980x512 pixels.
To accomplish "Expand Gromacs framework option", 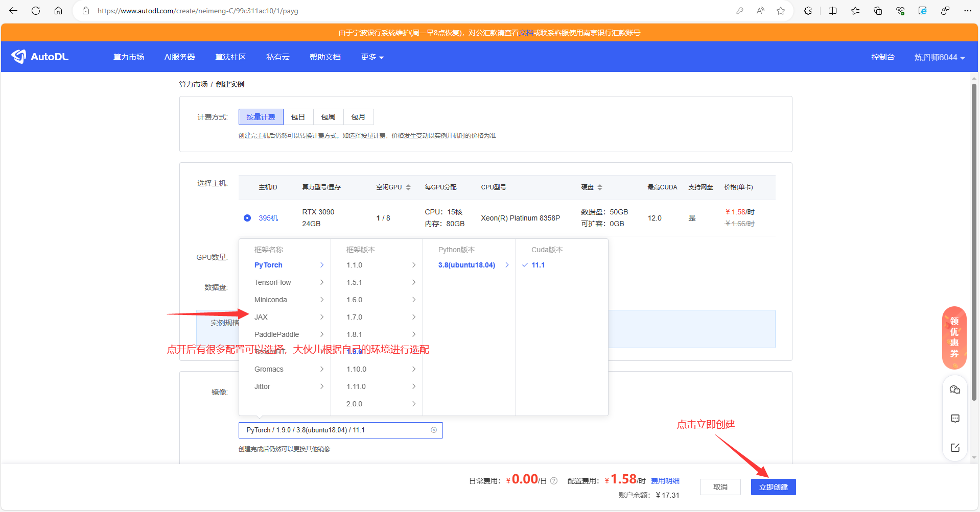I will coord(285,369).
